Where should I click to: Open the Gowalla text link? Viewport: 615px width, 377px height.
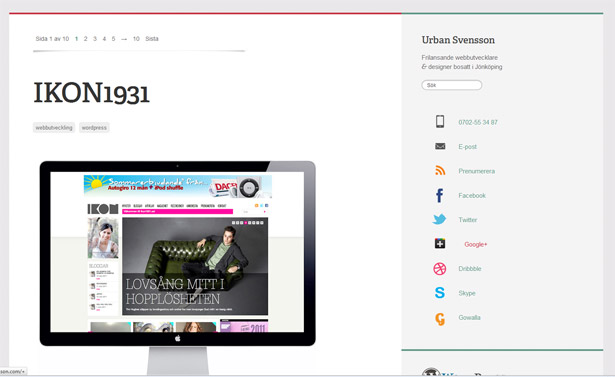click(469, 317)
